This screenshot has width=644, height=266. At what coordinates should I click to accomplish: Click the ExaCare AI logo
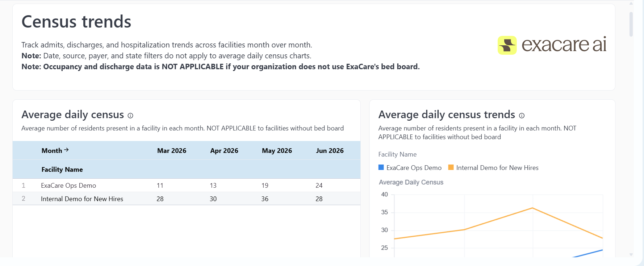click(552, 45)
